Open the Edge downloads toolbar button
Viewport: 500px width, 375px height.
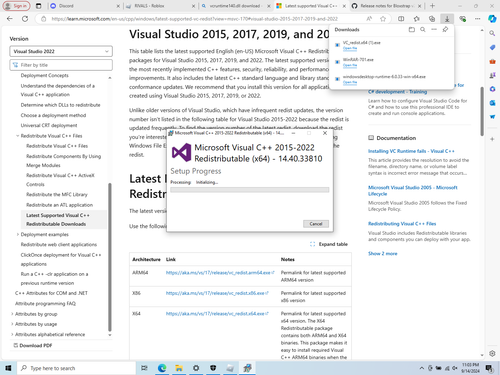(447, 19)
